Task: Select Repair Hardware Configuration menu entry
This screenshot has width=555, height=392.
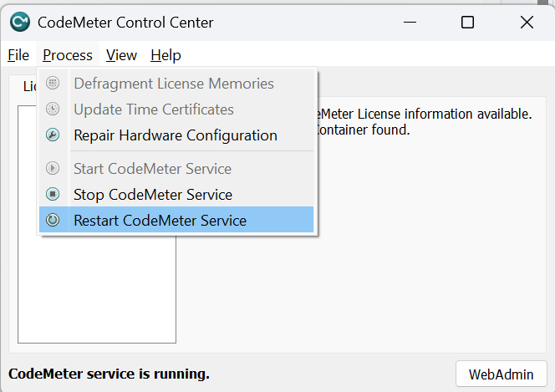Action: click(x=176, y=135)
